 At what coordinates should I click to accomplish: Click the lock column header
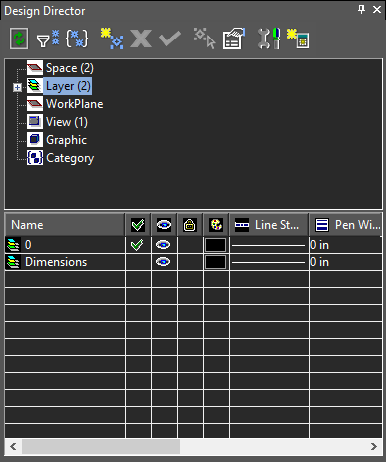tap(190, 225)
